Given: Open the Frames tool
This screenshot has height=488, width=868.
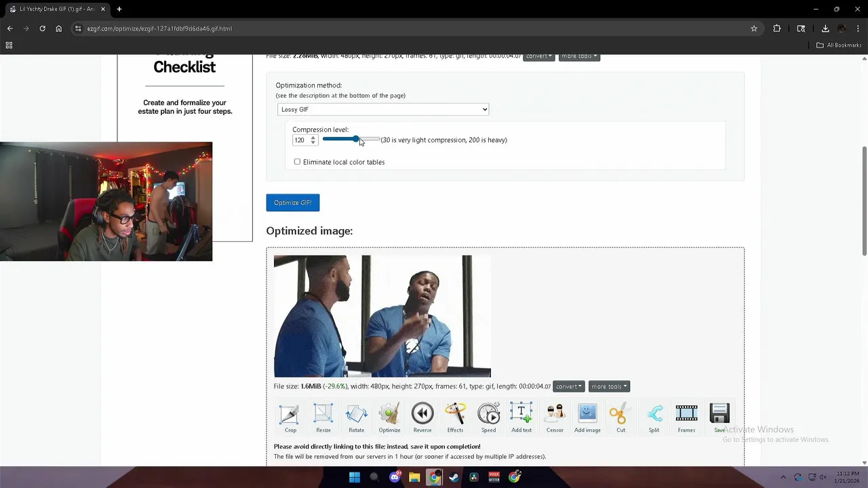Looking at the screenshot, I should [686, 418].
